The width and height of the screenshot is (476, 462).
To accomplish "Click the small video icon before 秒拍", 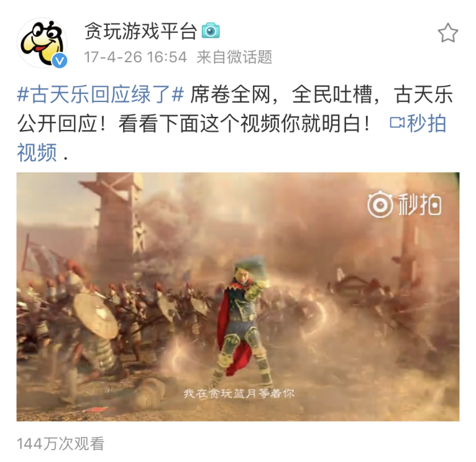I will coord(397,123).
